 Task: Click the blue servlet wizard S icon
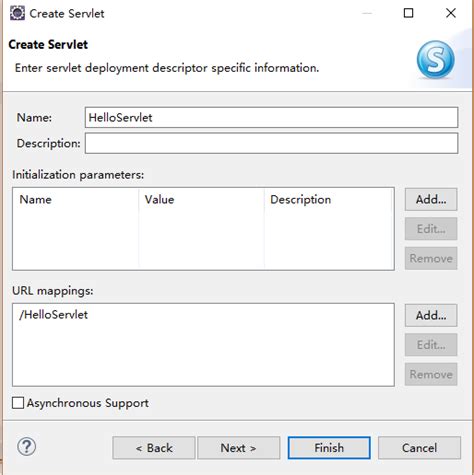435,59
